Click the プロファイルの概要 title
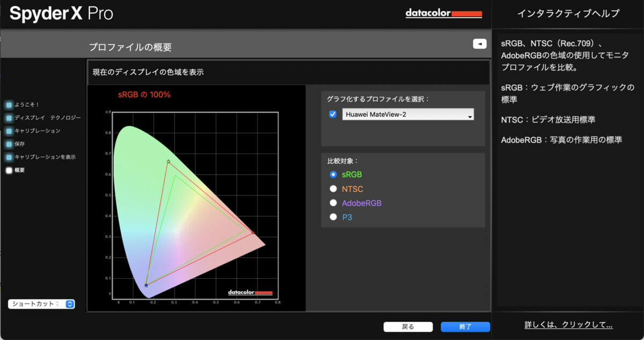Image resolution: width=644 pixels, height=340 pixels. click(130, 47)
